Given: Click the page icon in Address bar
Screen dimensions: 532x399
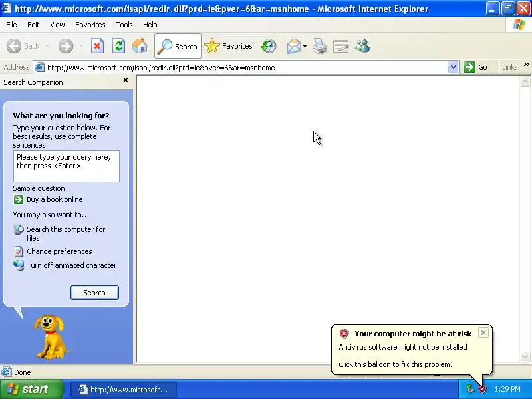Looking at the screenshot, I should coord(40,67).
